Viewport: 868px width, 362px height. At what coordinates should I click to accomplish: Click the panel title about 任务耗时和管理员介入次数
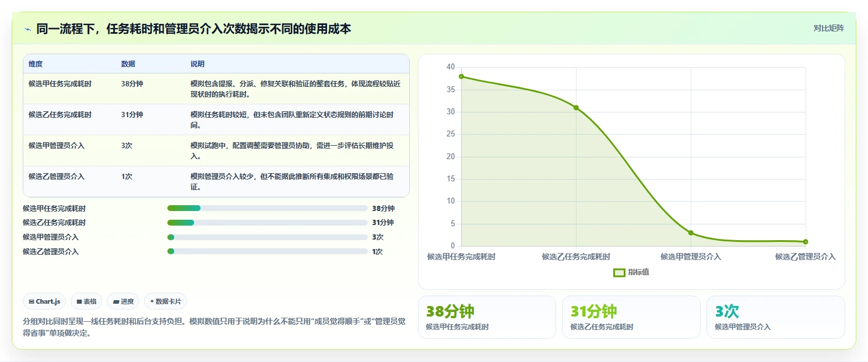point(194,29)
